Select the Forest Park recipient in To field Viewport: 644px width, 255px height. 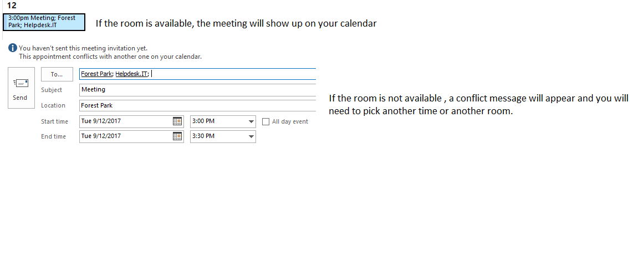pyautogui.click(x=96, y=74)
